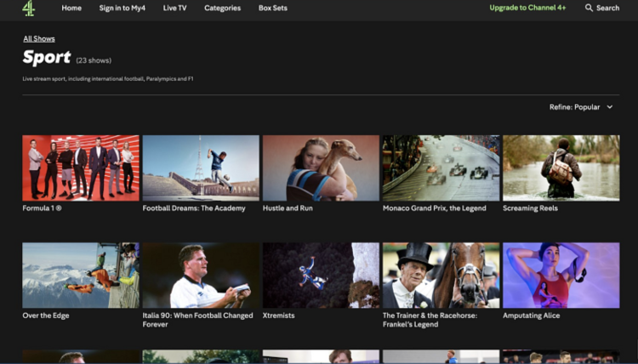Screen dimensions: 638x364
Task: Open the Over the Edge thumbnail
Action: pyautogui.click(x=81, y=276)
